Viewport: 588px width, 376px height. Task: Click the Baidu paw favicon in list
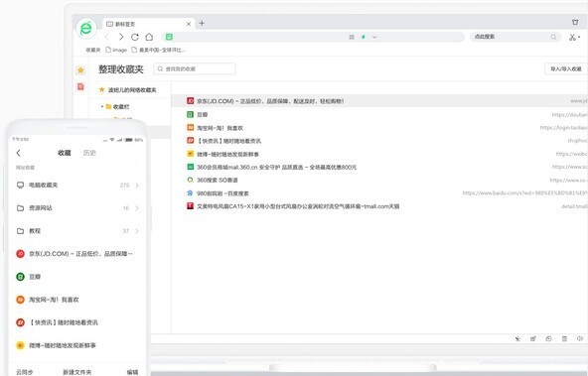tap(190, 193)
